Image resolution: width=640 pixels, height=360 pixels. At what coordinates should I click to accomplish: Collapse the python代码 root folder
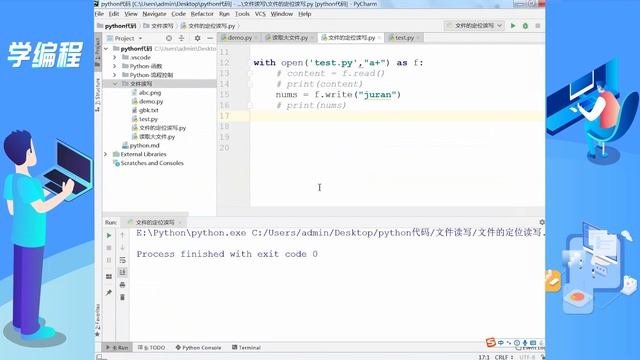coord(106,49)
